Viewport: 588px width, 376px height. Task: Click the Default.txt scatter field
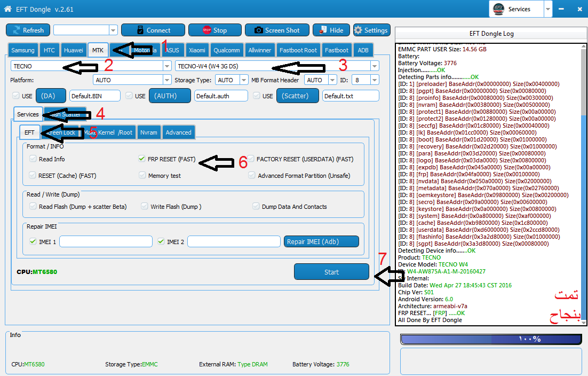(351, 96)
